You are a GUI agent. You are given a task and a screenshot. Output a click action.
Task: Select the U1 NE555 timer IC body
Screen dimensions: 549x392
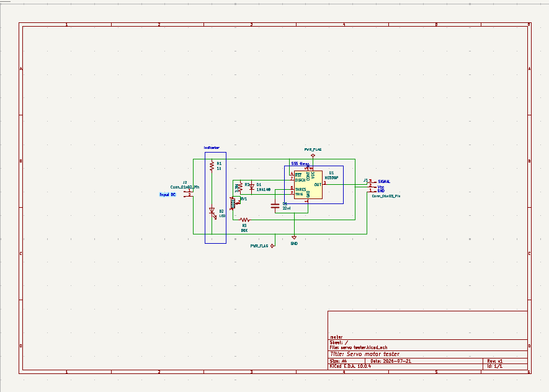(308, 185)
